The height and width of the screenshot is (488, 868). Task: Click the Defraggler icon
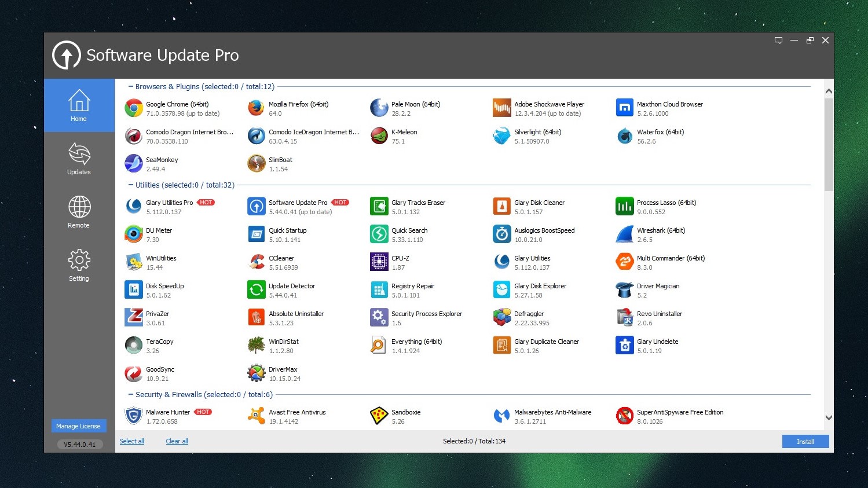pyautogui.click(x=502, y=318)
